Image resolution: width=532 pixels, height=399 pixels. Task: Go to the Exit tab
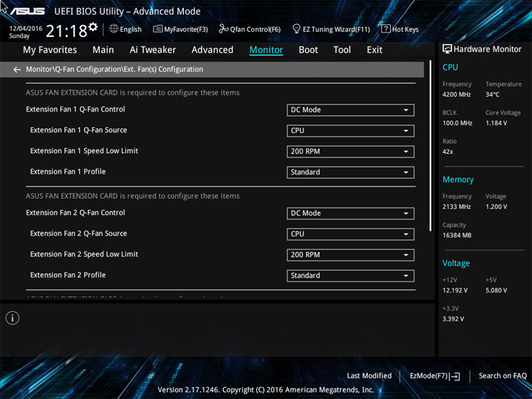pos(375,50)
